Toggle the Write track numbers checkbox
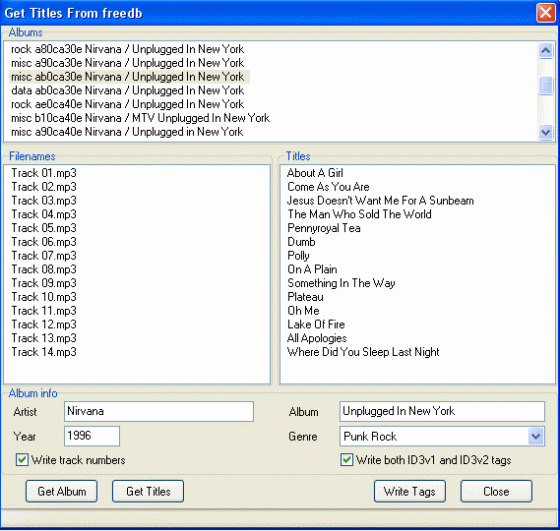Viewport: 560px width, 531px height. (x=22, y=460)
